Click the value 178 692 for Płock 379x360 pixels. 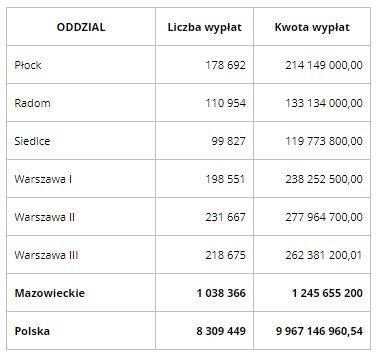(x=225, y=65)
